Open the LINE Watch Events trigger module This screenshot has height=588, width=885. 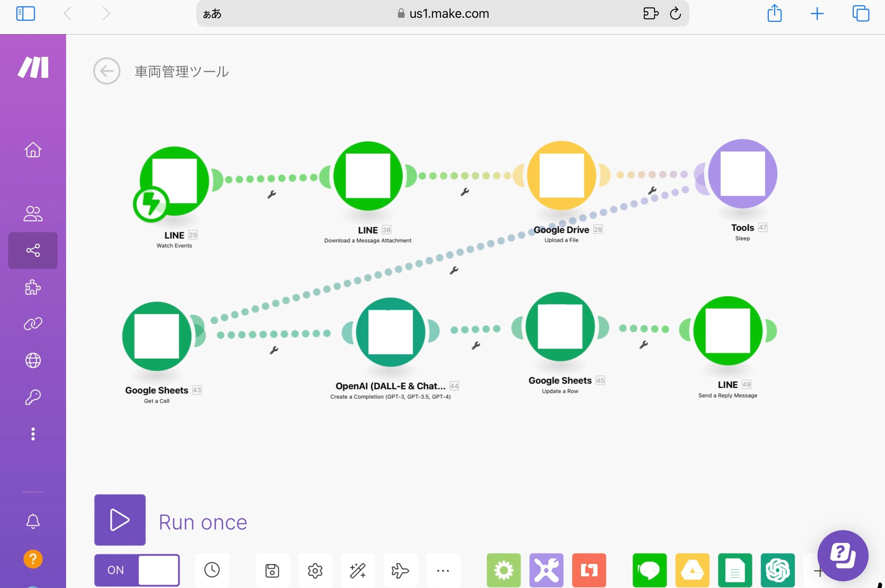[174, 181]
